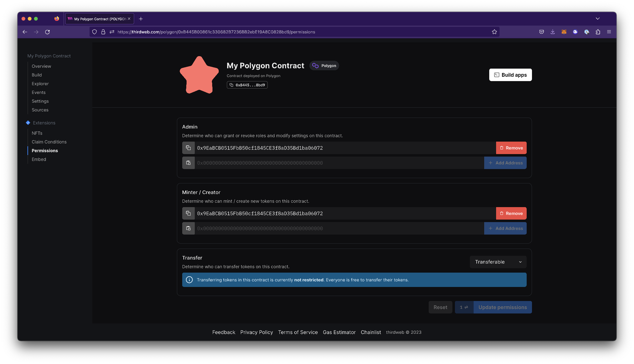Click the back navigation arrow
This screenshot has height=364, width=634.
(25, 32)
